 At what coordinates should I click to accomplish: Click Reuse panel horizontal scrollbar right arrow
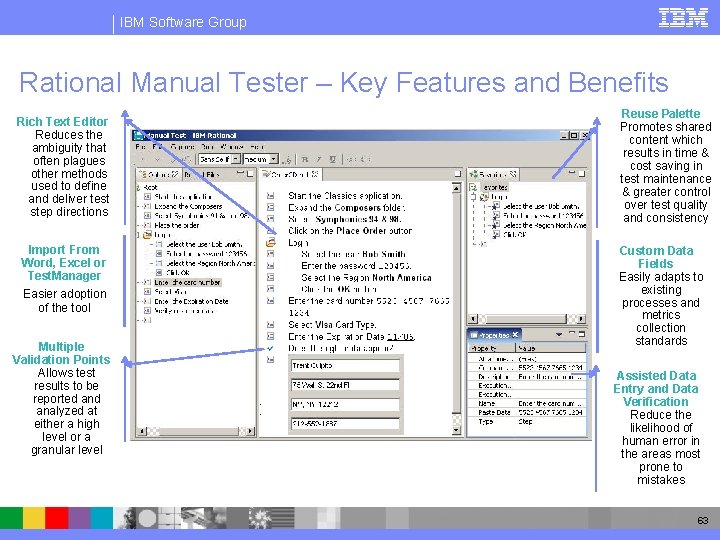pyautogui.click(x=581, y=319)
